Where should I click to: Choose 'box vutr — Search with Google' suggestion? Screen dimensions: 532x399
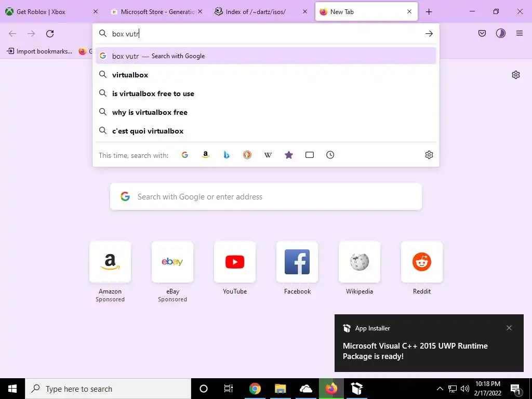265,56
